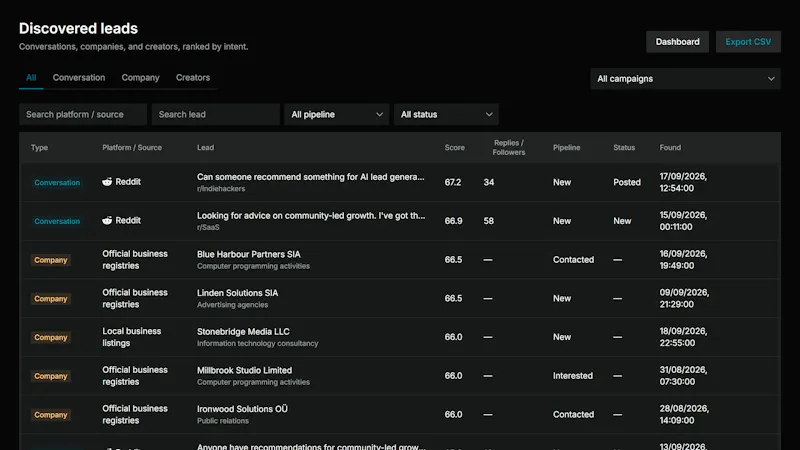Click Company badge for Linden Solutions

51,298
